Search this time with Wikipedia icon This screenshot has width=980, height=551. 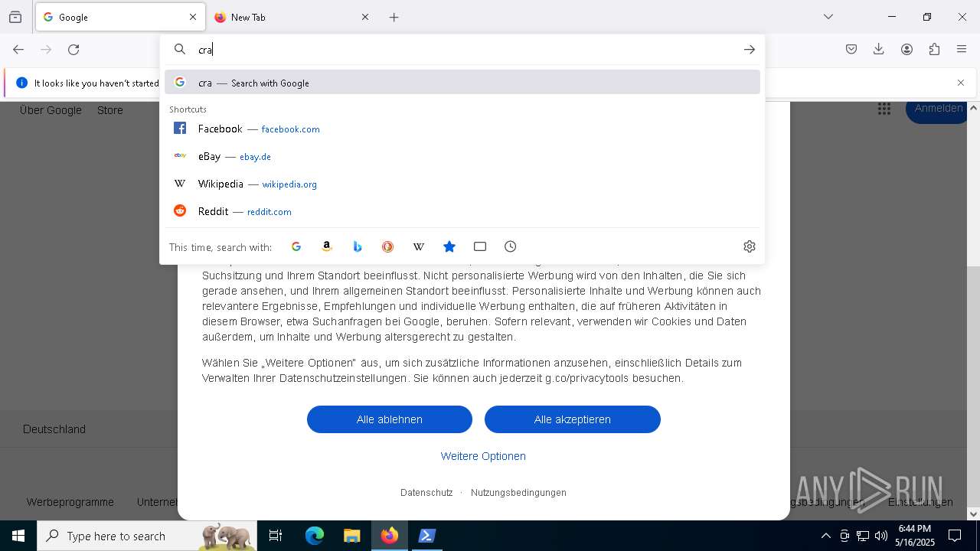coord(419,246)
